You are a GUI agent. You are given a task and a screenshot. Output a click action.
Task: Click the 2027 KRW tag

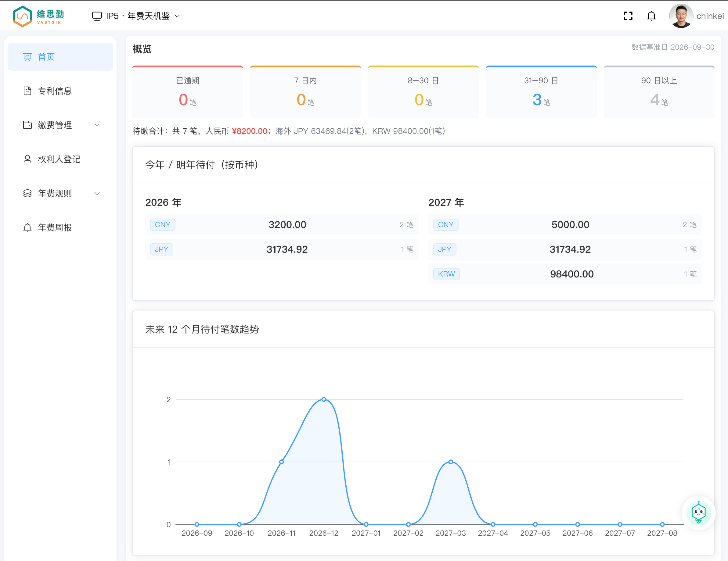point(446,274)
